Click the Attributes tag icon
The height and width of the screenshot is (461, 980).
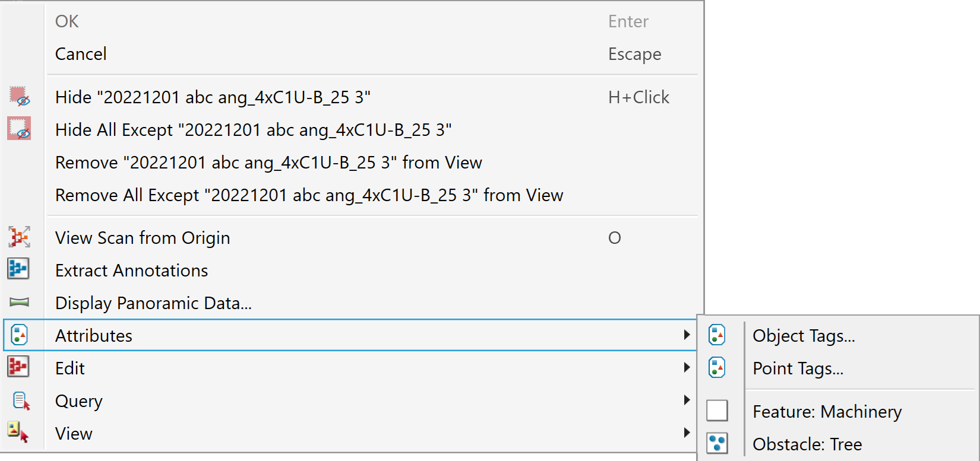point(19,335)
